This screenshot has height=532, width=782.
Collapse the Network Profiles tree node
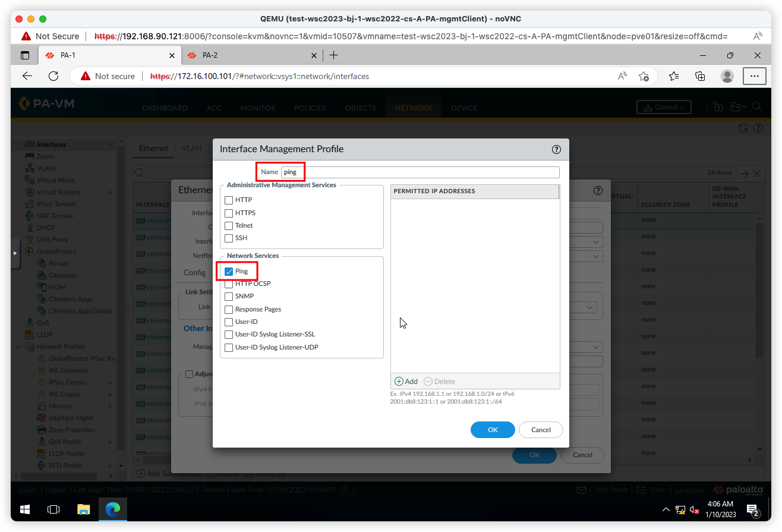[18, 347]
